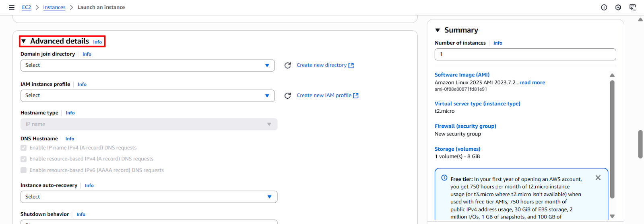Click the page vertical scrollbar thumb
The height and width of the screenshot is (224, 644).
[x=640, y=144]
